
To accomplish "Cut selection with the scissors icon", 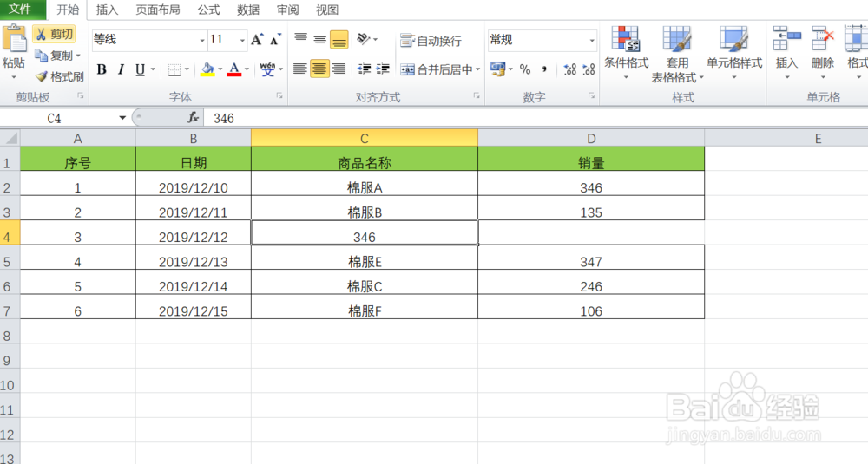I will pyautogui.click(x=54, y=35).
